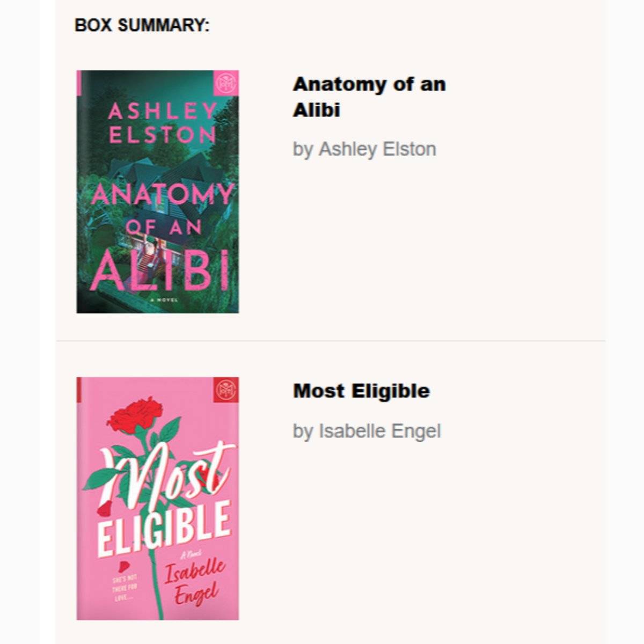
Task: Open the "Most Eligible" title link
Action: [361, 391]
